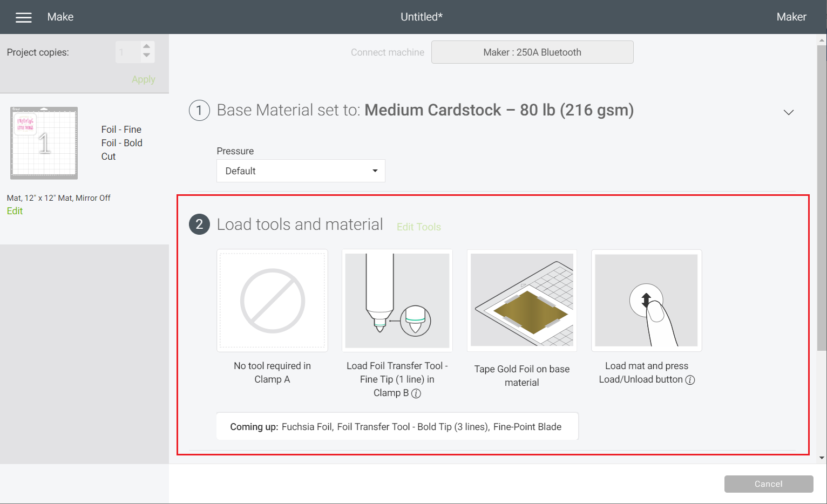The image size is (827, 504).
Task: Click the Tape Gold Foil on mat illustration
Action: (521, 301)
